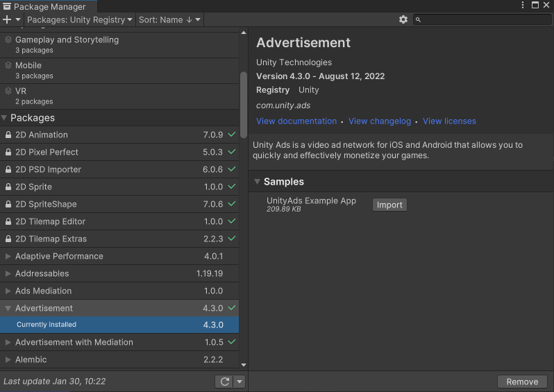Click the lock icon on 2D Animation
The image size is (554, 392).
(x=8, y=135)
